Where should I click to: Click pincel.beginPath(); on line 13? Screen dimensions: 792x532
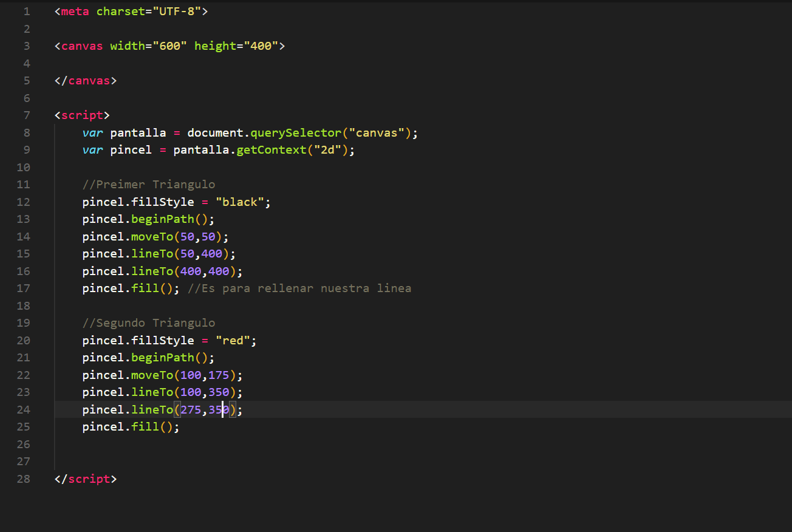[149, 219]
